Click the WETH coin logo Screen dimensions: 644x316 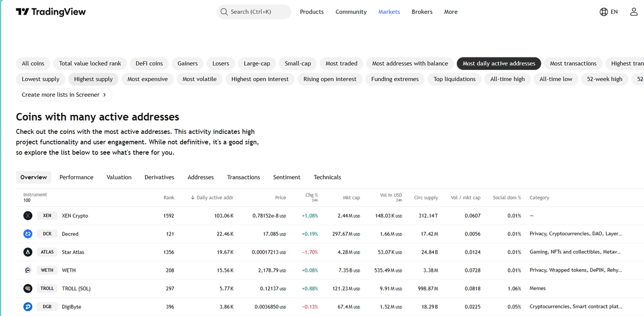(28, 270)
